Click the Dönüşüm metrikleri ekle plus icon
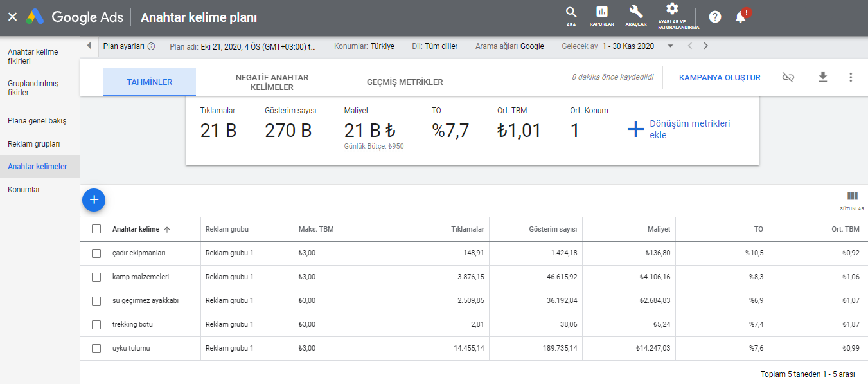Image resolution: width=868 pixels, height=384 pixels. [x=635, y=129]
